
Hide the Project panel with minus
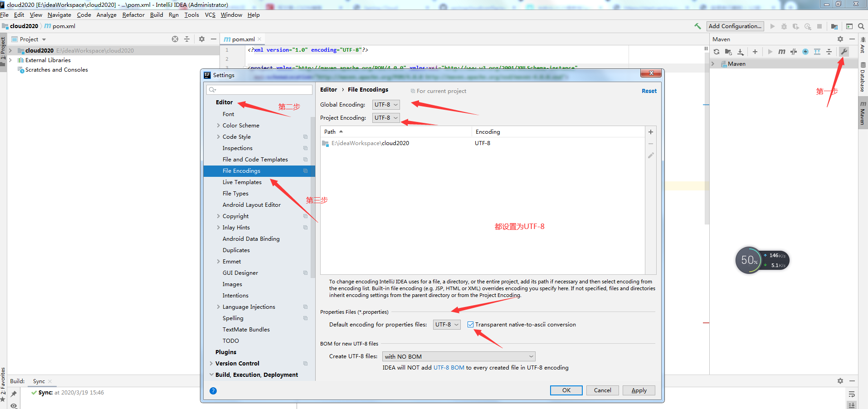point(214,39)
